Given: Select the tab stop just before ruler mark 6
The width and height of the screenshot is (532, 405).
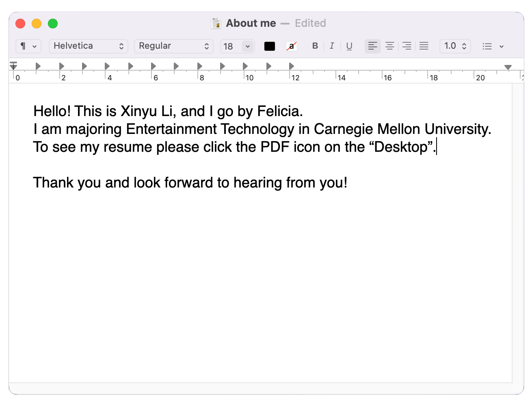Looking at the screenshot, I should (x=153, y=66).
